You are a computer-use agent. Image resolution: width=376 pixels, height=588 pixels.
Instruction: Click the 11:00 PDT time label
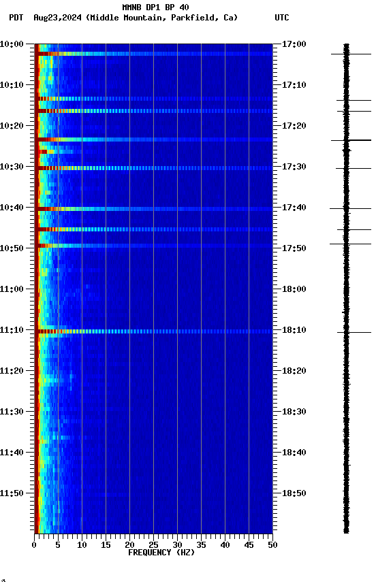[x=12, y=289]
